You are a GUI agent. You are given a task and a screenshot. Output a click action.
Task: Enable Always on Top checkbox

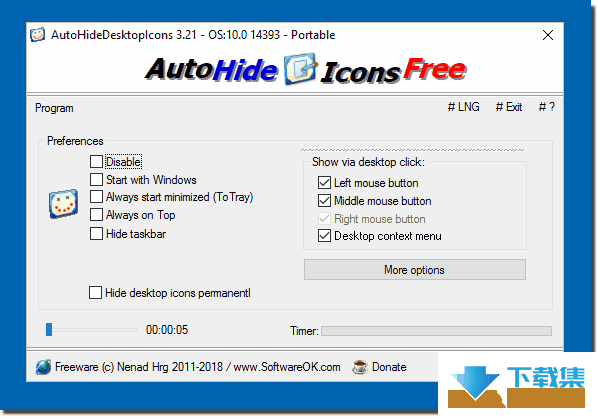point(96,215)
